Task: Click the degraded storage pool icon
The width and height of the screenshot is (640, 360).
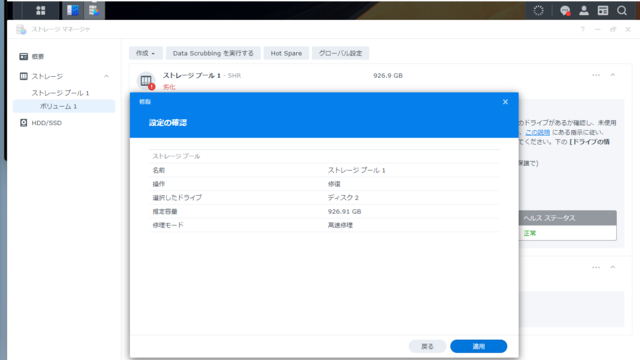Action: pos(146,80)
